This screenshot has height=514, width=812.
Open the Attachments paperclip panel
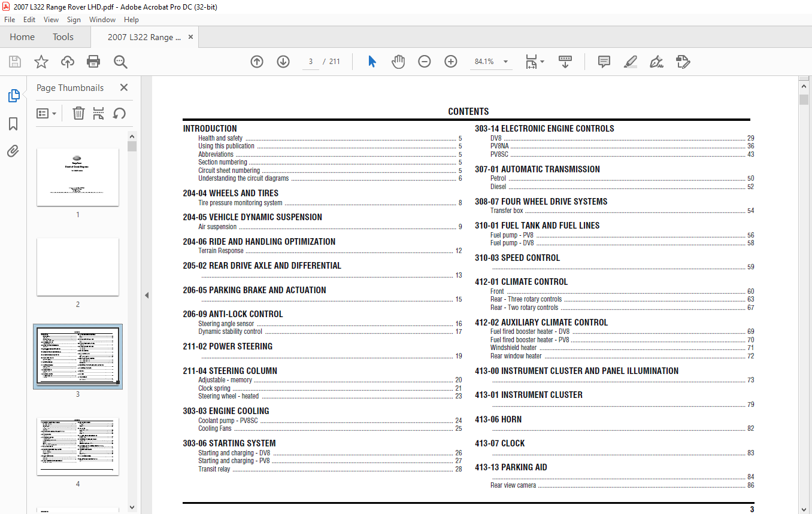pyautogui.click(x=13, y=151)
